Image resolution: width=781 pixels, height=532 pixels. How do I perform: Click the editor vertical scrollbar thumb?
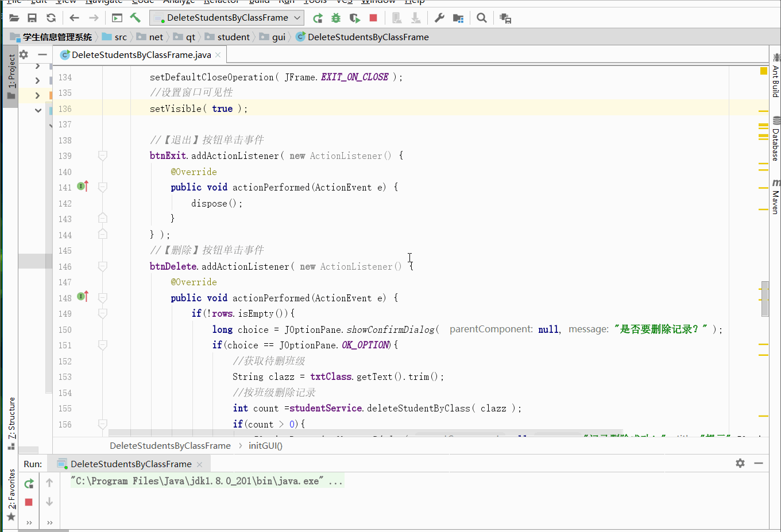[x=765, y=299]
